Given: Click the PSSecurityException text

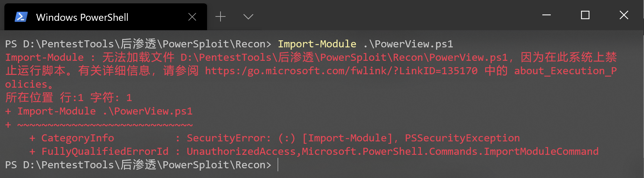Looking at the screenshot, I should (x=462, y=138).
